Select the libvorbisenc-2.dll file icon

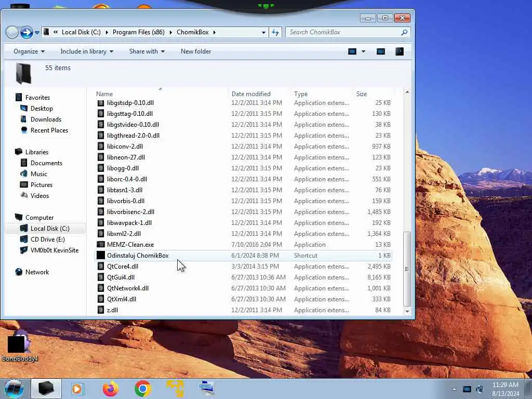pyautogui.click(x=100, y=212)
